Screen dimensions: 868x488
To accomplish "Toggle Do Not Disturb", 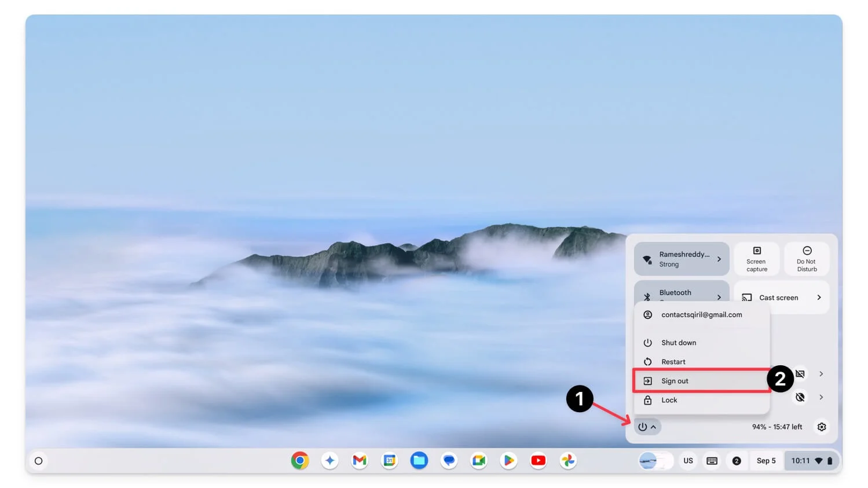I will click(x=807, y=259).
